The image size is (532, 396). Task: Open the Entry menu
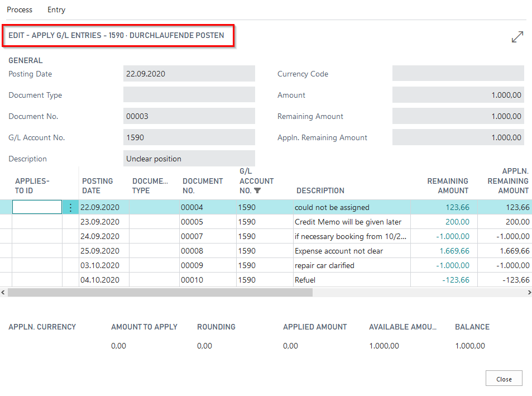pos(56,9)
